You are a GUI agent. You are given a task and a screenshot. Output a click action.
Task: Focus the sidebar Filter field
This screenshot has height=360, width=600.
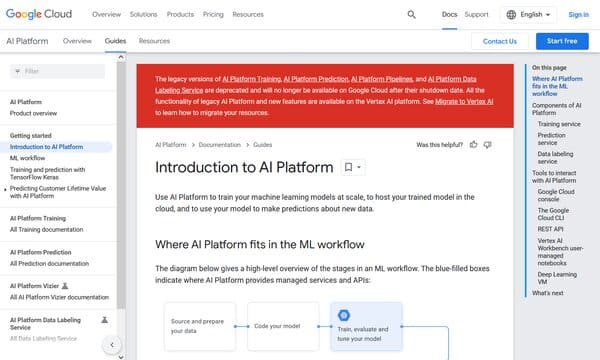[x=57, y=71]
